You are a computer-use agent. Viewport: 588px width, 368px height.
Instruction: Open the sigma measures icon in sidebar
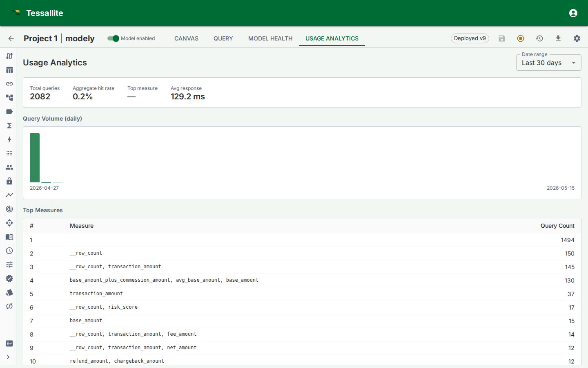coord(9,126)
